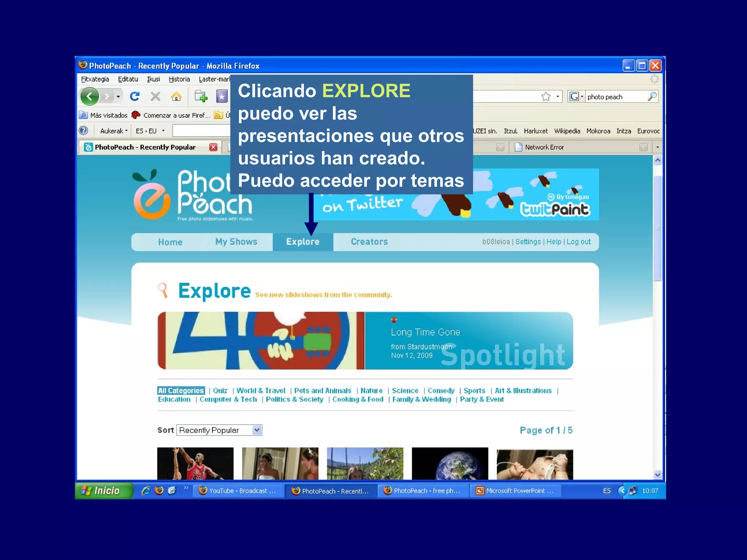Filter by Computer & Tech category
Image resolution: width=747 pixels, height=560 pixels.
[228, 399]
